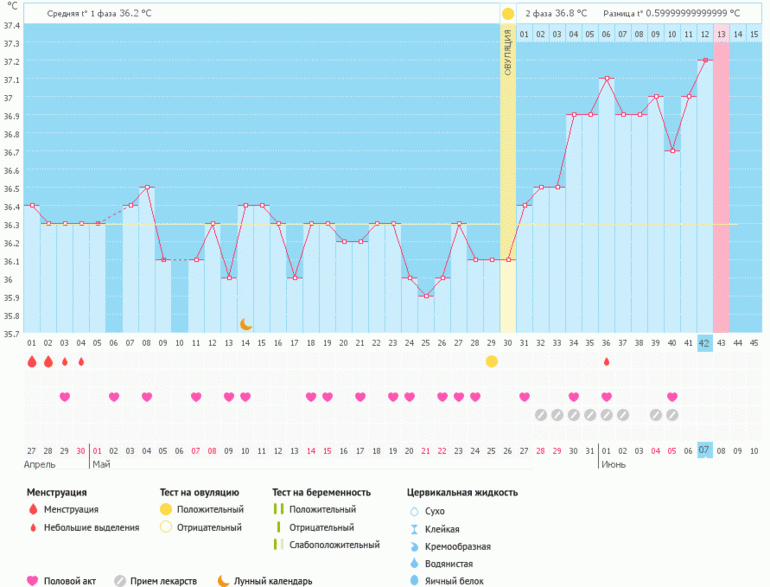Image resolution: width=770 pixels, height=587 pixels.
Task: Click the pink heart on cycle day 03
Action: point(65,397)
